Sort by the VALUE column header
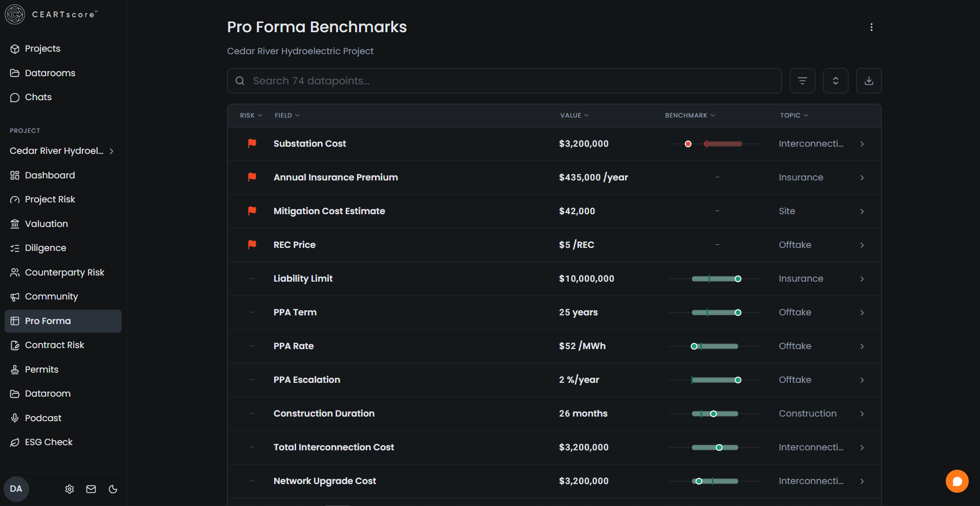 point(574,116)
